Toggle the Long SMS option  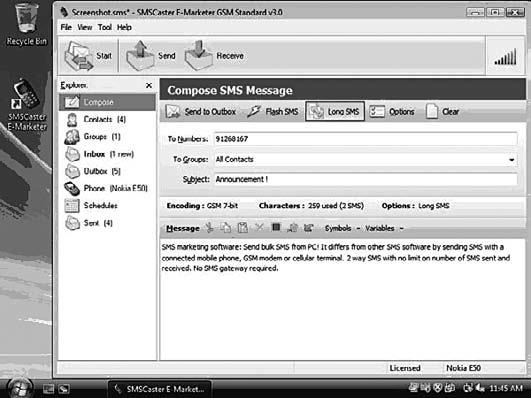point(335,111)
